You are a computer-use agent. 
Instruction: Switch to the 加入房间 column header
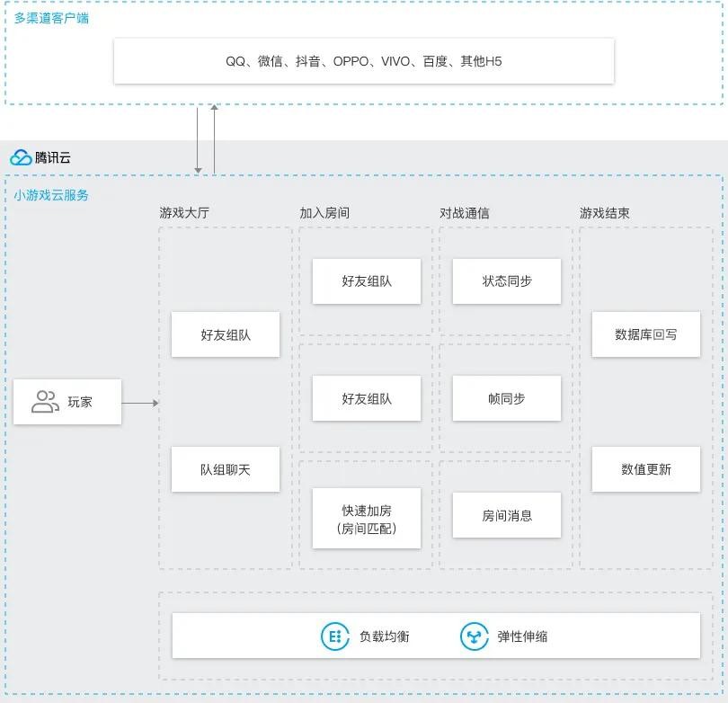[x=324, y=213]
